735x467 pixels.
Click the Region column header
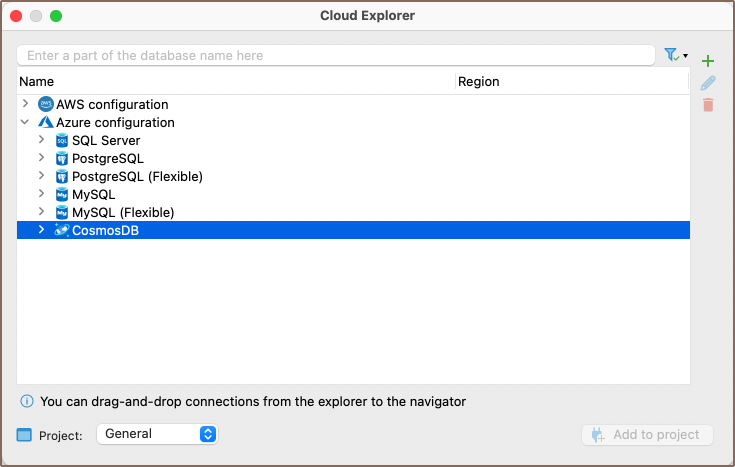coord(570,82)
